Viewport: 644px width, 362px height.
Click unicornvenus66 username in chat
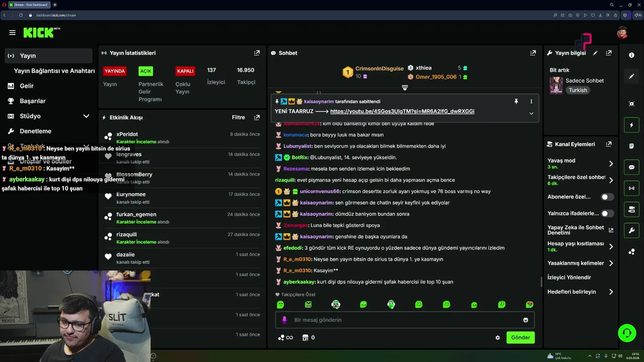[x=320, y=192]
